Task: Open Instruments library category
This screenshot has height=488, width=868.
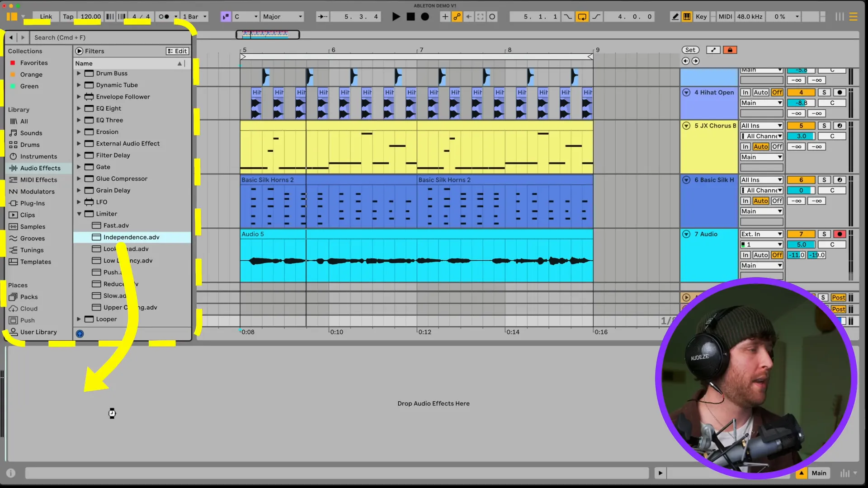Action: [x=38, y=156]
